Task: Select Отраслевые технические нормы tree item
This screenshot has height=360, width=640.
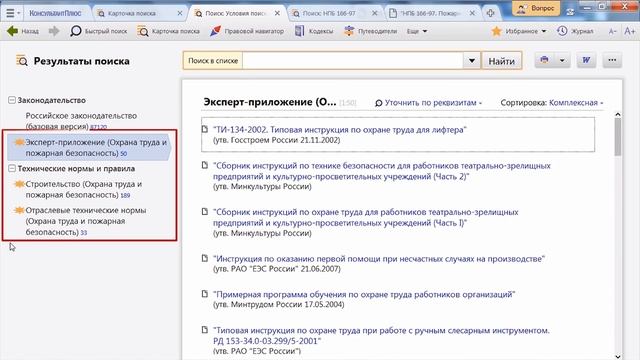Action: pyautogui.click(x=86, y=221)
